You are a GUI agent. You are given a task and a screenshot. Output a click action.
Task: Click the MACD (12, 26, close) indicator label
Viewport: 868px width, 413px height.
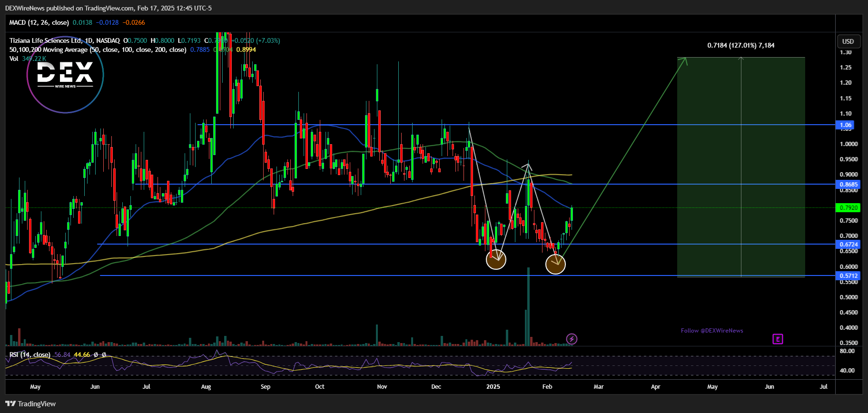pyautogui.click(x=39, y=22)
